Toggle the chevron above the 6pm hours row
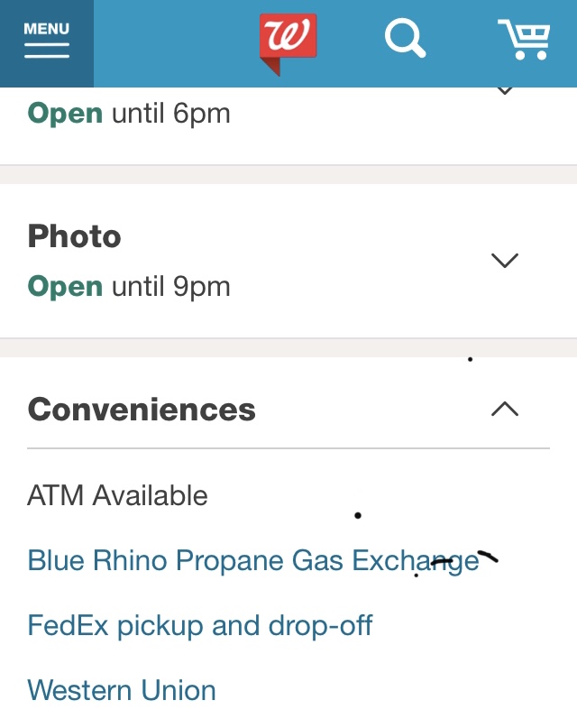Image resolution: width=577 pixels, height=728 pixels. (505, 91)
